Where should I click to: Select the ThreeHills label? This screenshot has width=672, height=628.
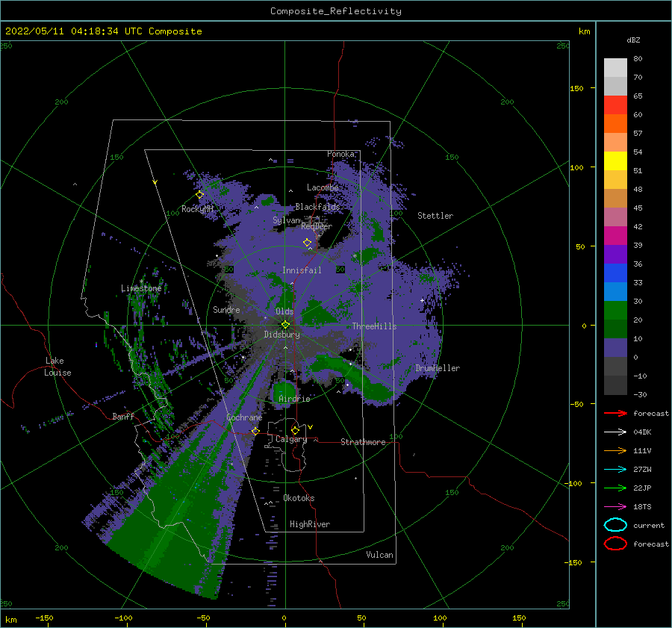(374, 326)
